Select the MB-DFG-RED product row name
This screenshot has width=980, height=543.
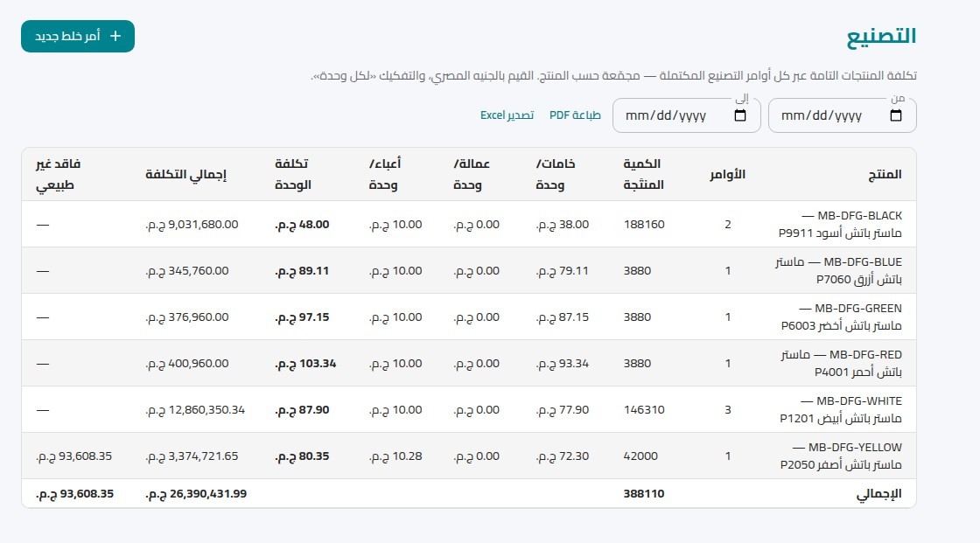(x=841, y=363)
